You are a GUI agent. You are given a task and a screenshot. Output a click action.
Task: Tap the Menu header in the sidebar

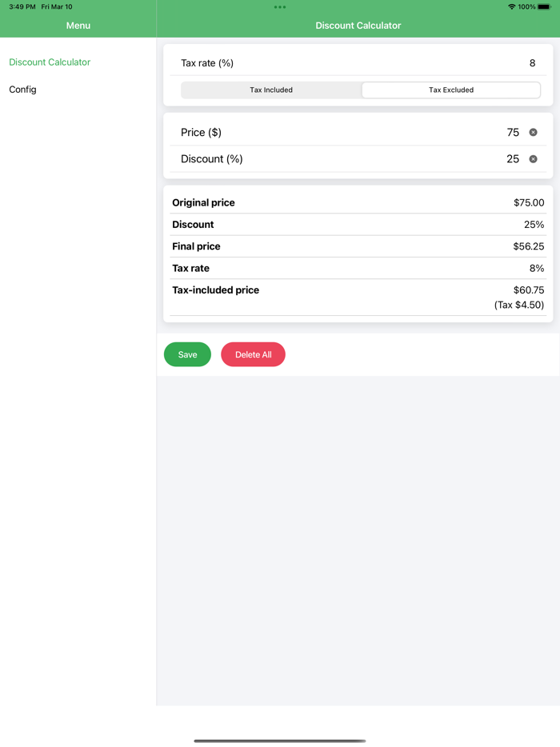click(x=78, y=25)
